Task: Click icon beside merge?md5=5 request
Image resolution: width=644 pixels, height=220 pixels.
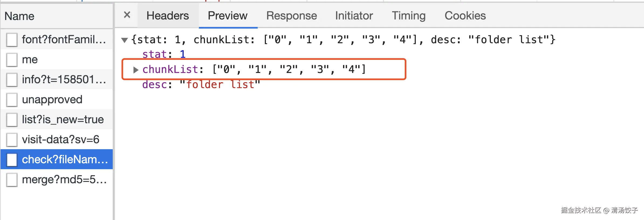Action: pyautogui.click(x=12, y=180)
